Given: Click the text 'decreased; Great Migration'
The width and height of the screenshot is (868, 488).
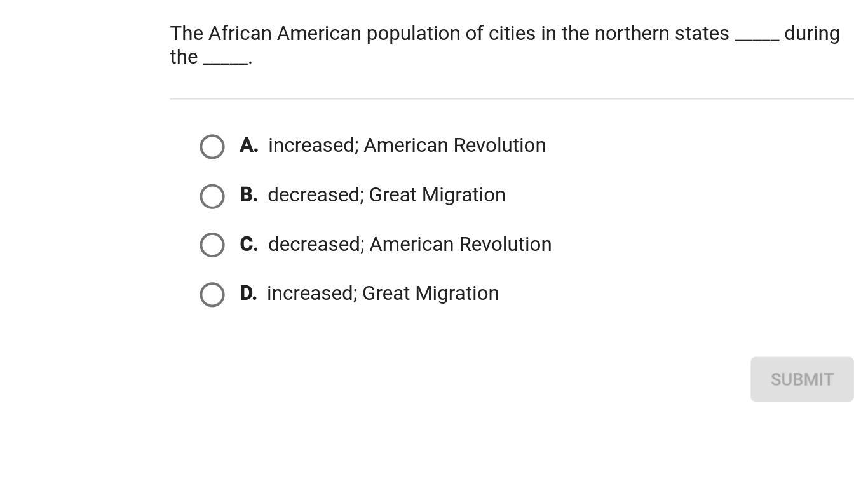Looking at the screenshot, I should click(386, 195).
